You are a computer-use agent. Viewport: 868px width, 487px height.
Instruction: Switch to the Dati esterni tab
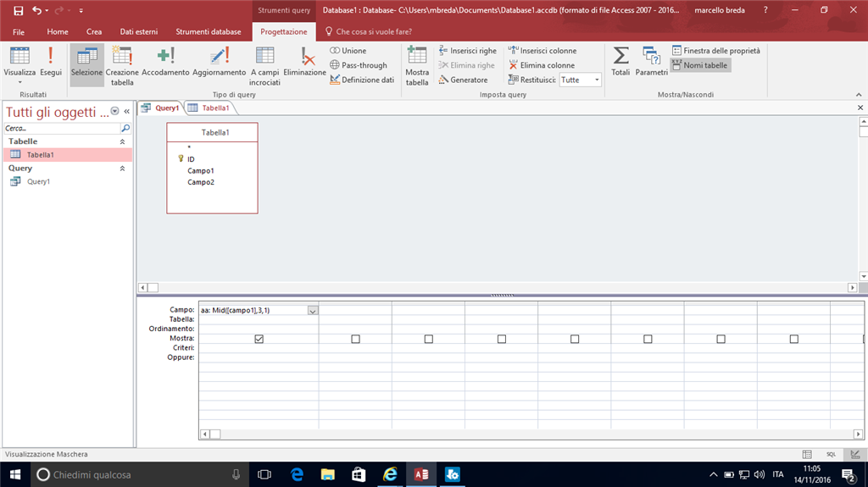click(x=139, y=31)
